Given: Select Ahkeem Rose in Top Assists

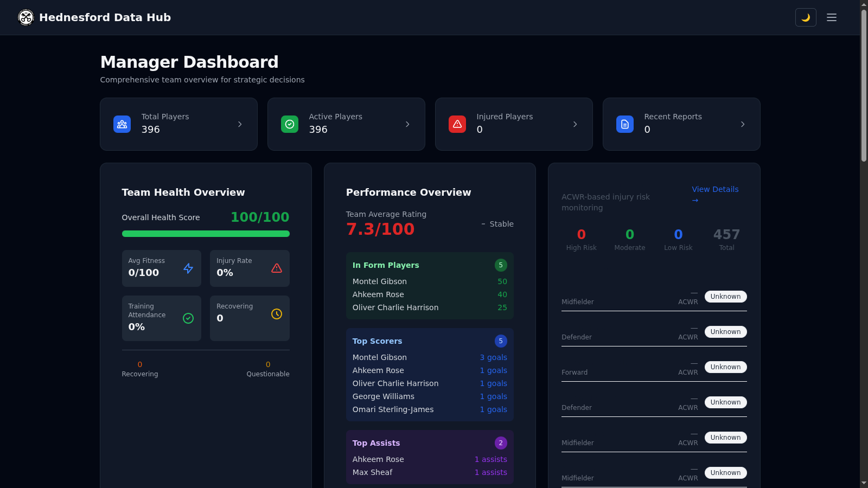Looking at the screenshot, I should (x=378, y=459).
